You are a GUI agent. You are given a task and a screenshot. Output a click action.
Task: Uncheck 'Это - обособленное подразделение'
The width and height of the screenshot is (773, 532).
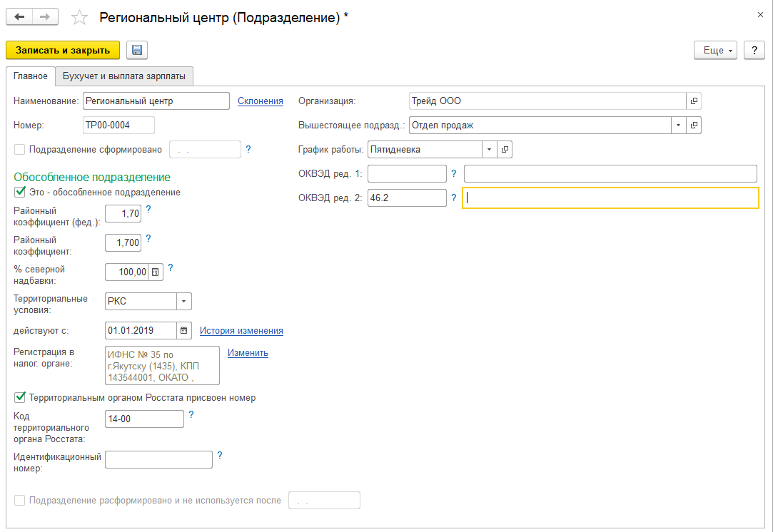click(19, 192)
